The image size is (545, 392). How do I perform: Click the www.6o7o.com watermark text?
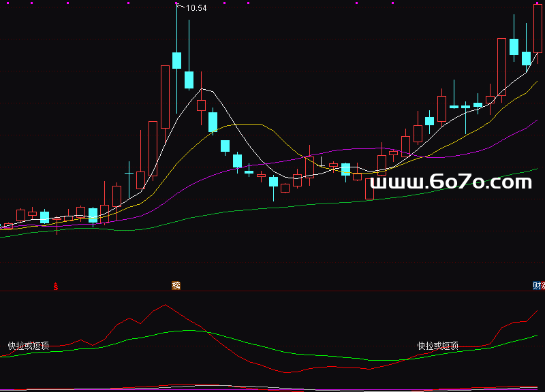coord(450,182)
